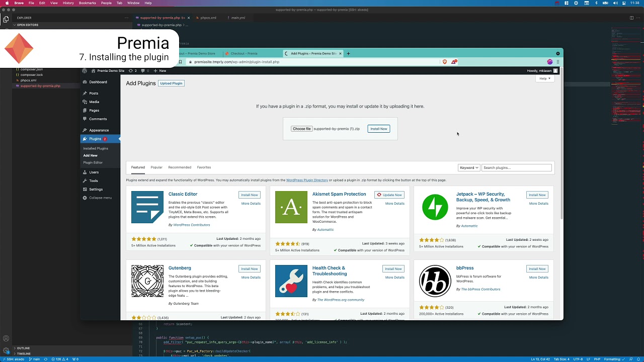The image size is (644, 362).
Task: Switch to the phpcs.xml editor tab
Action: [208, 18]
